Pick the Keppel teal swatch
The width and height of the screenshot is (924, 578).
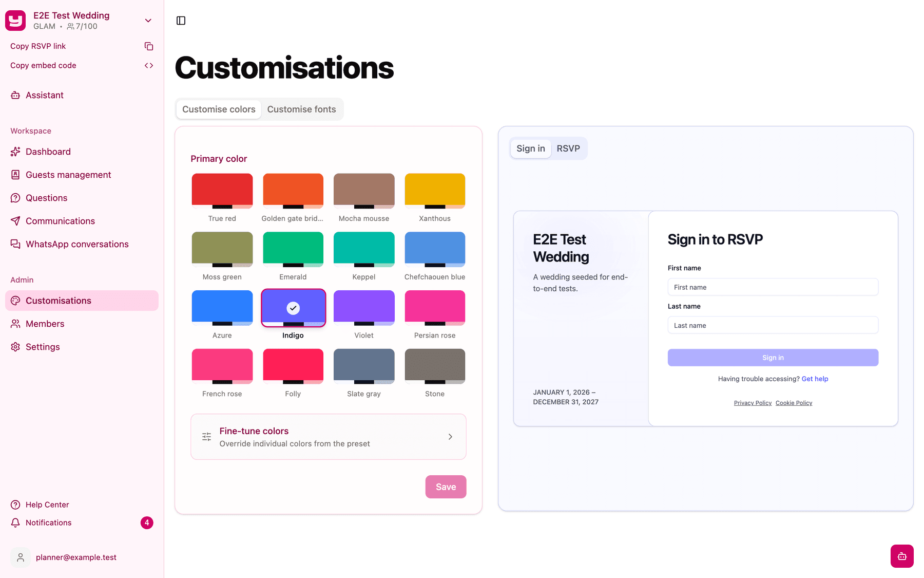[364, 249]
